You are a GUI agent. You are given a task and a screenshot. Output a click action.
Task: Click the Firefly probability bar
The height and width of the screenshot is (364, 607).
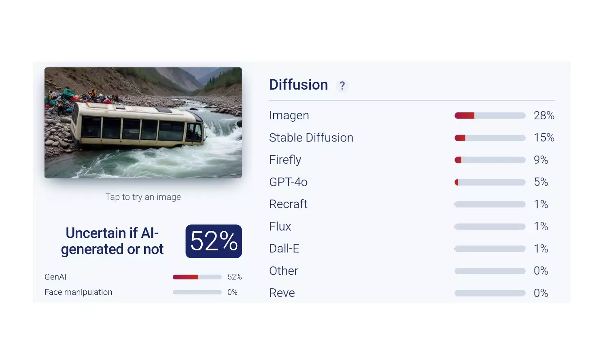[490, 160]
